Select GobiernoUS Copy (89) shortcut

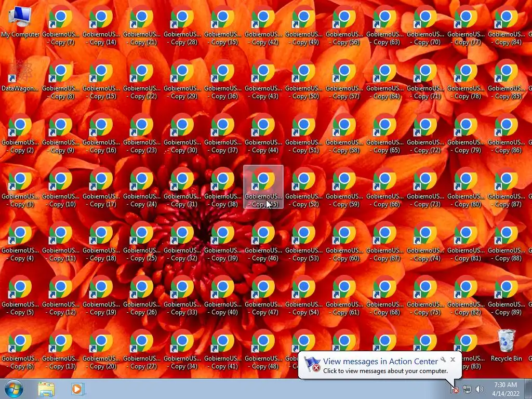[x=507, y=295]
